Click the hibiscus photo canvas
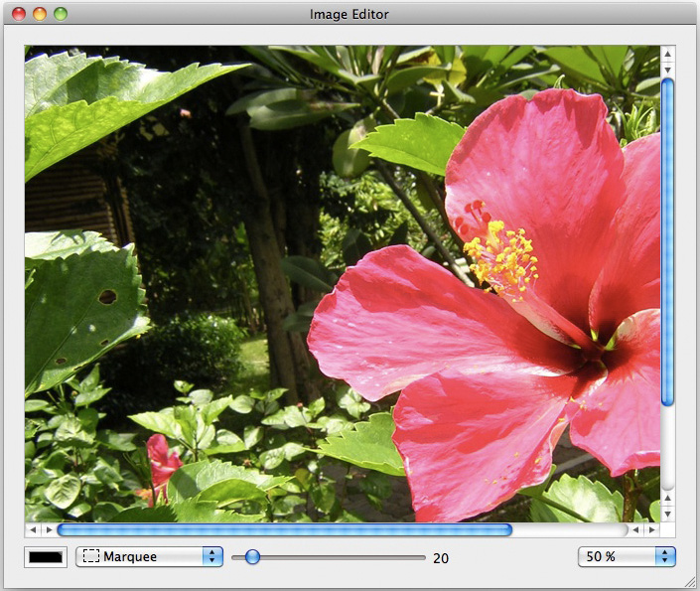This screenshot has height=591, width=700. point(343,284)
